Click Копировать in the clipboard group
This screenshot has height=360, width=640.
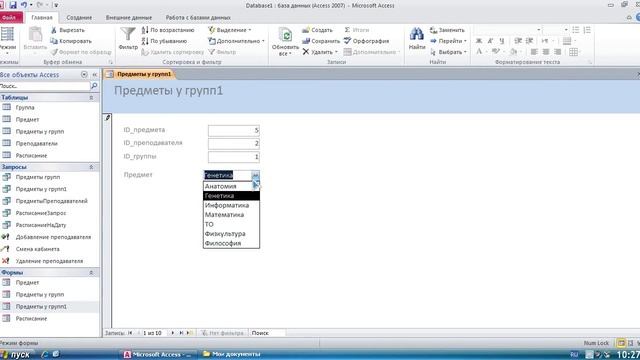click(71, 41)
